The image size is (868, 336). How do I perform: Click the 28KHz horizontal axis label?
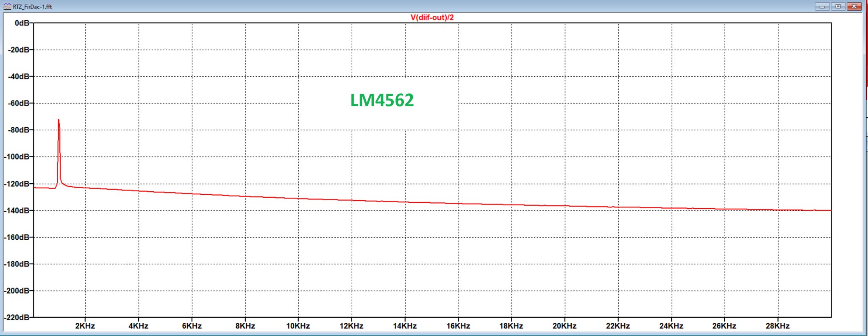pyautogui.click(x=778, y=326)
